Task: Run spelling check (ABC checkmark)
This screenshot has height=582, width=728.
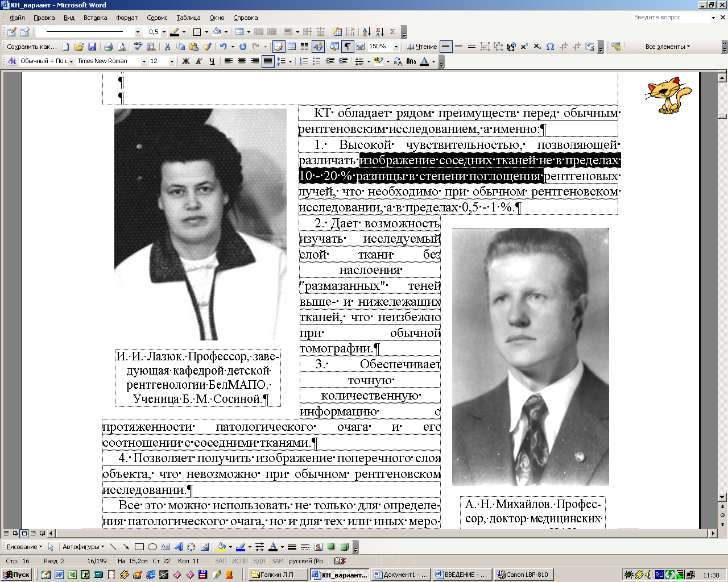Action: click(137, 47)
